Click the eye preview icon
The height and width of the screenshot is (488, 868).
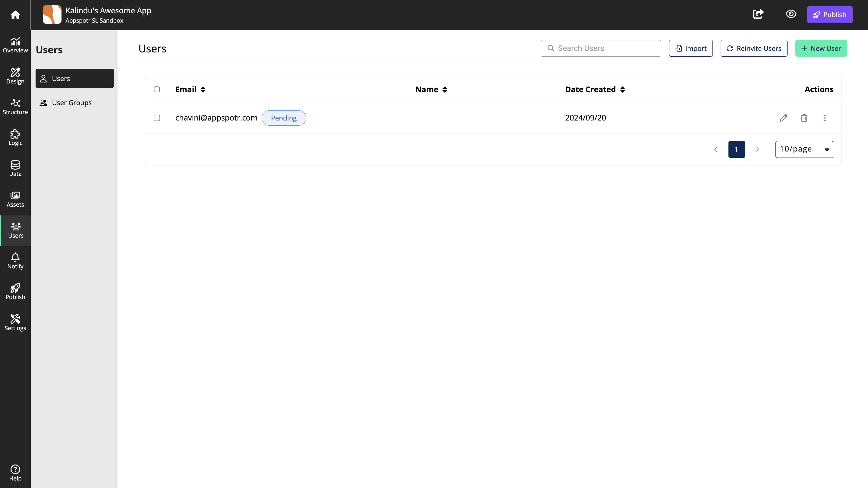coord(791,14)
